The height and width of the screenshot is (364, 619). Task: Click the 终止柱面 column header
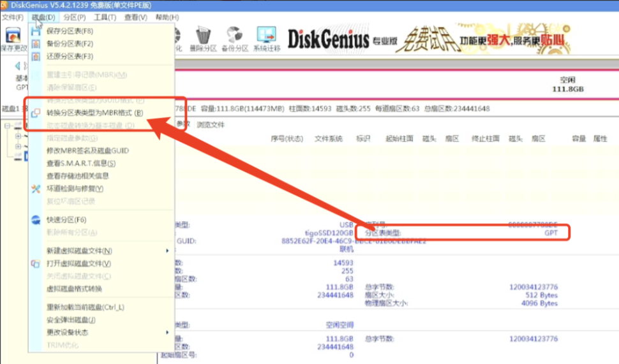(485, 139)
